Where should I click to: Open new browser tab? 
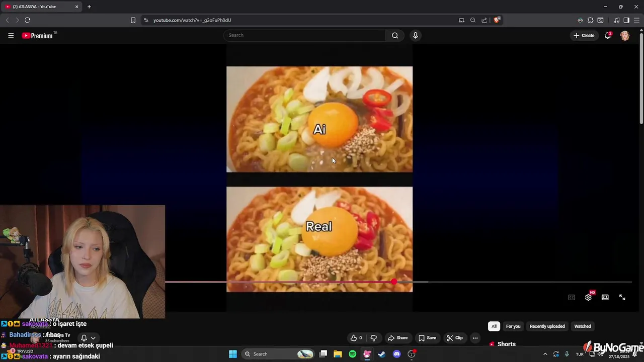(x=89, y=7)
